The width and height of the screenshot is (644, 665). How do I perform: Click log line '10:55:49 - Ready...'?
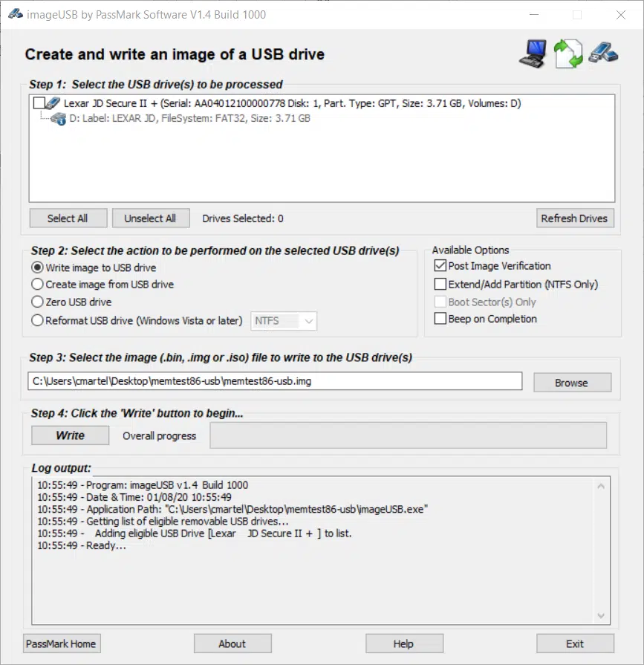coord(82,545)
